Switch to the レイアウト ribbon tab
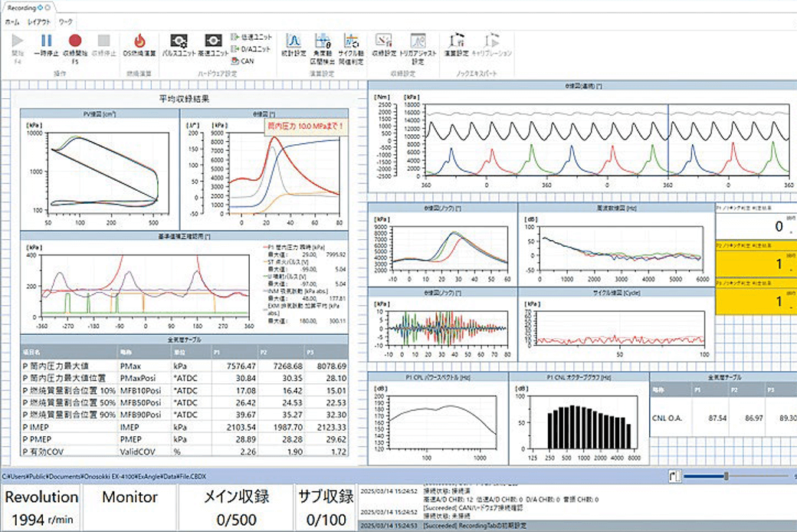The width and height of the screenshot is (797, 532). pos(39,23)
